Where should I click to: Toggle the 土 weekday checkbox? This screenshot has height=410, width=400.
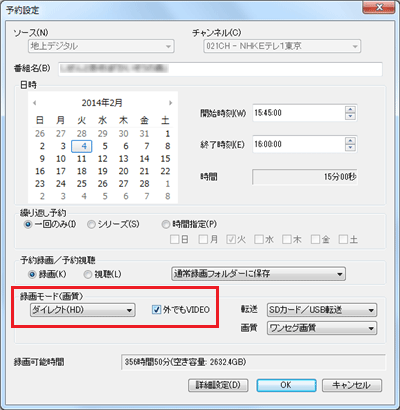pyautogui.click(x=343, y=239)
